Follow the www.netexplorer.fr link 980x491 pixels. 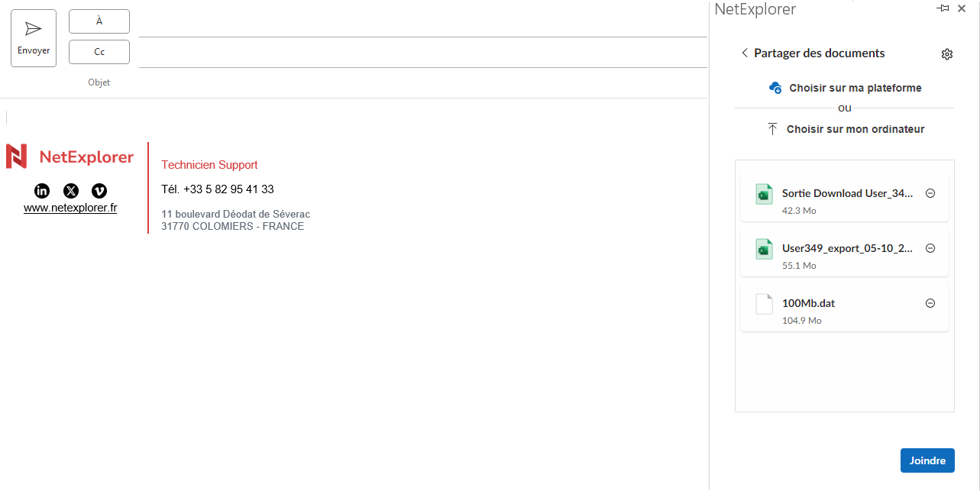70,208
